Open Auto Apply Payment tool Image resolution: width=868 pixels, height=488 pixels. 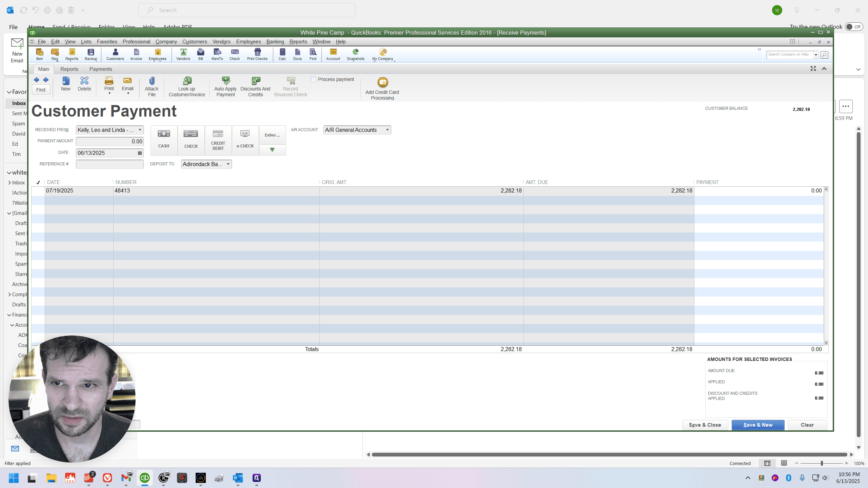(225, 87)
